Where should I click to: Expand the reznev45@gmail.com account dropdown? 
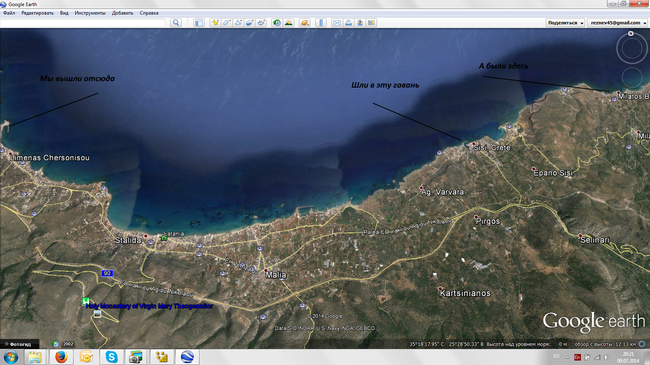click(618, 23)
